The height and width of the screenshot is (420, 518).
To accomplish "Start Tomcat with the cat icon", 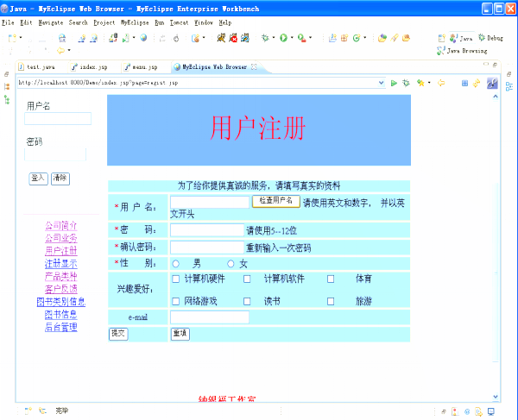I will (x=221, y=38).
